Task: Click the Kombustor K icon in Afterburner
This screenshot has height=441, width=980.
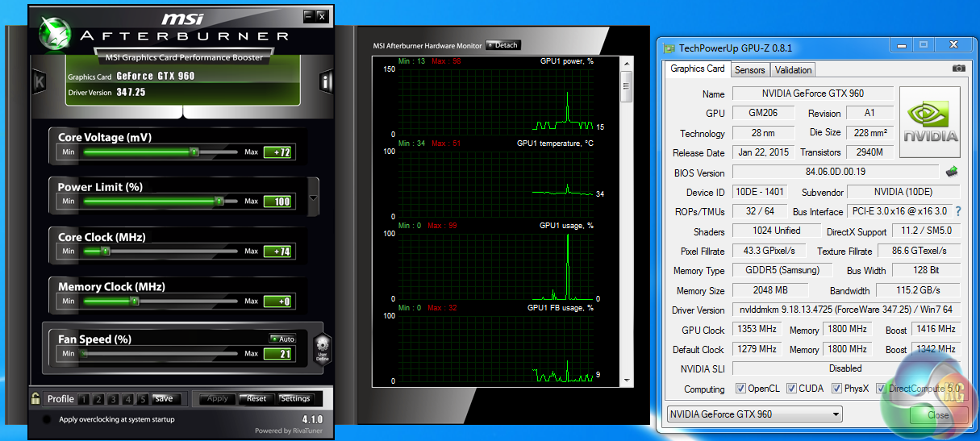Action: (39, 81)
